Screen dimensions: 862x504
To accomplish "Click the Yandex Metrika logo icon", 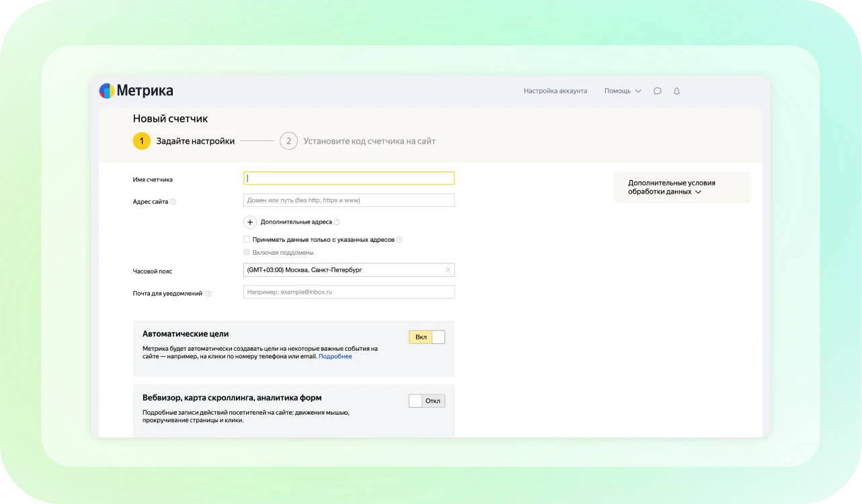I will coord(106,91).
